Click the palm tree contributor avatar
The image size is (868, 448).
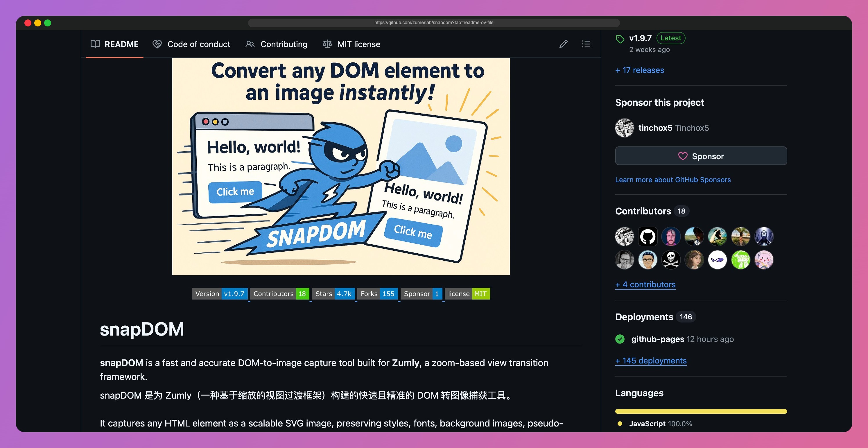pyautogui.click(x=741, y=236)
